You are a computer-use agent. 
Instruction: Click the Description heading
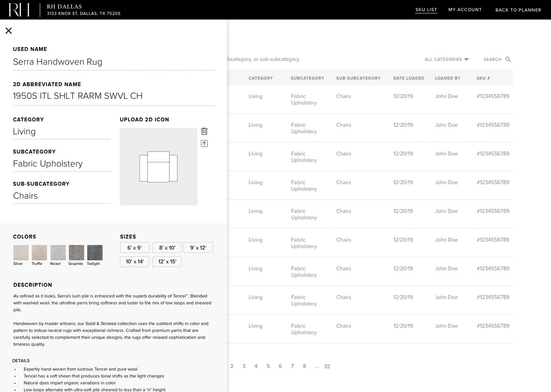[x=33, y=285]
